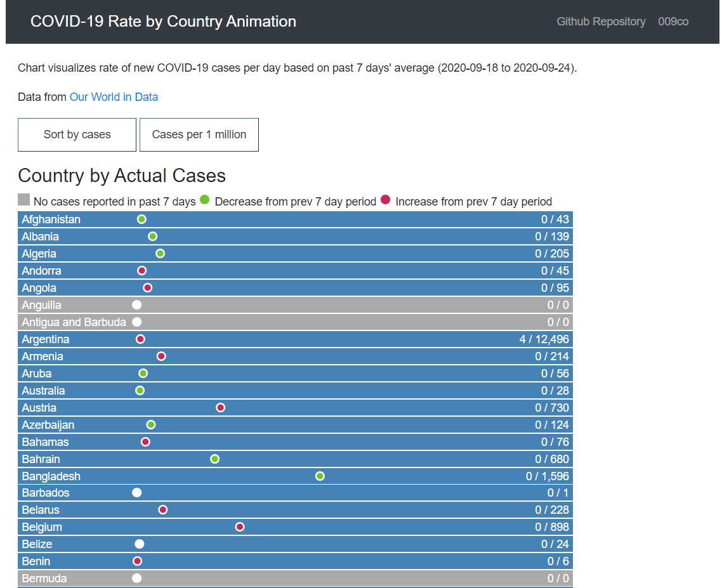Screen dimensions: 722x588
Task: Click the red dot in Armenia row
Action: (161, 356)
